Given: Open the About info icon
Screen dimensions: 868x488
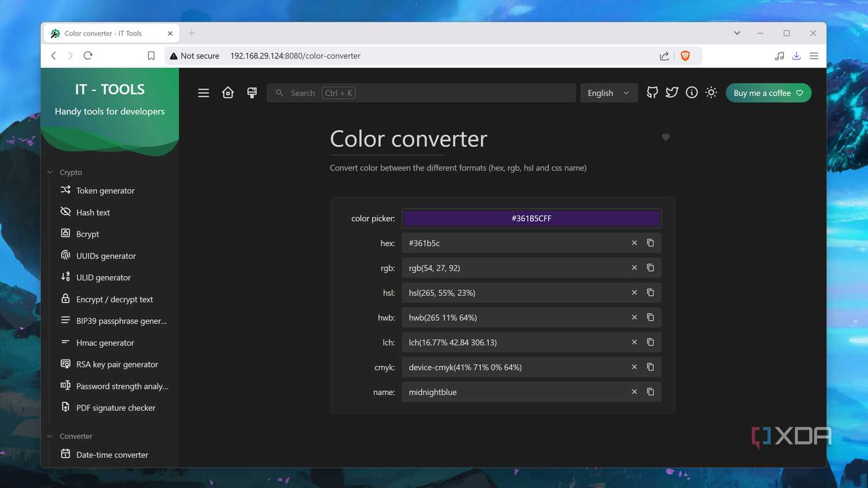Looking at the screenshot, I should 692,93.
